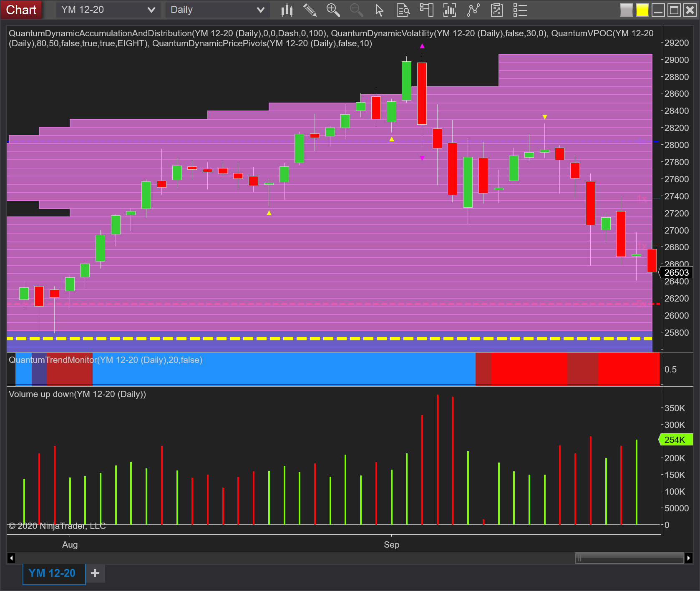The height and width of the screenshot is (591, 700).
Task: Click the gray window link color swatch
Action: point(626,10)
